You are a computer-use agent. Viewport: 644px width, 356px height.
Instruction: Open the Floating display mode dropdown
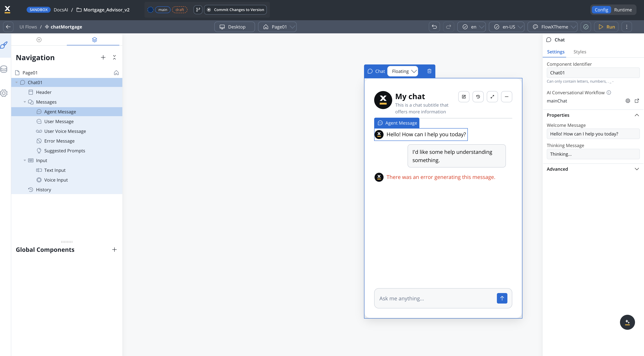tap(402, 71)
